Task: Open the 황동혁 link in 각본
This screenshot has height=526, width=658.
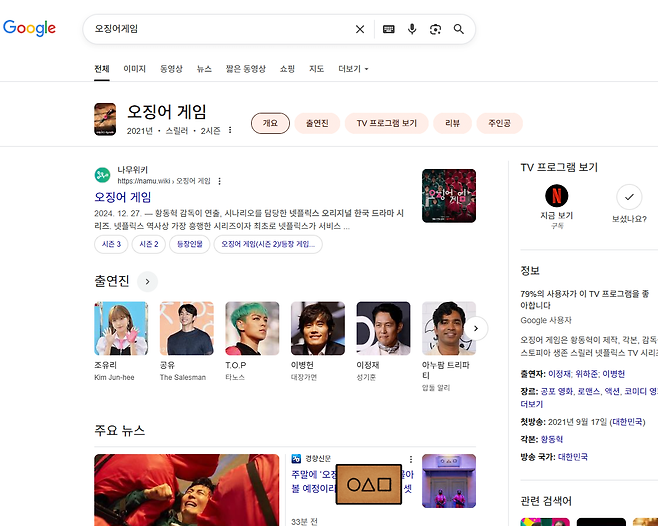Action: [551, 439]
